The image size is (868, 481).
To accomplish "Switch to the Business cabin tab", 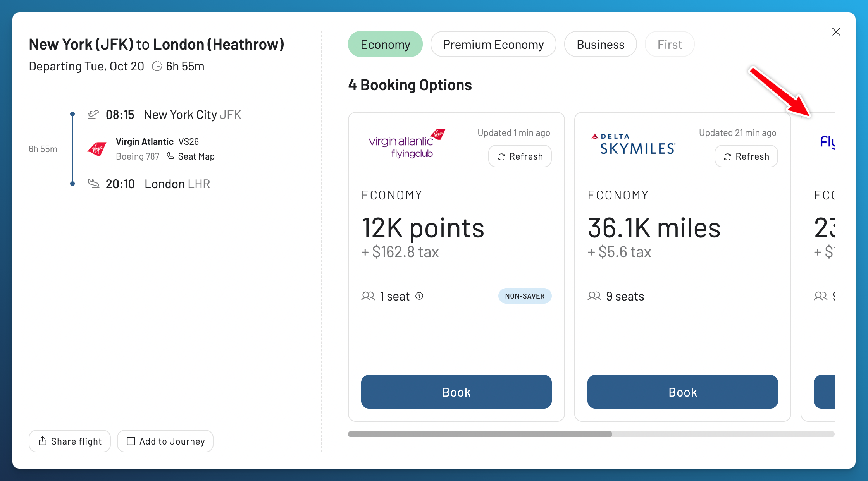I will pyautogui.click(x=601, y=44).
